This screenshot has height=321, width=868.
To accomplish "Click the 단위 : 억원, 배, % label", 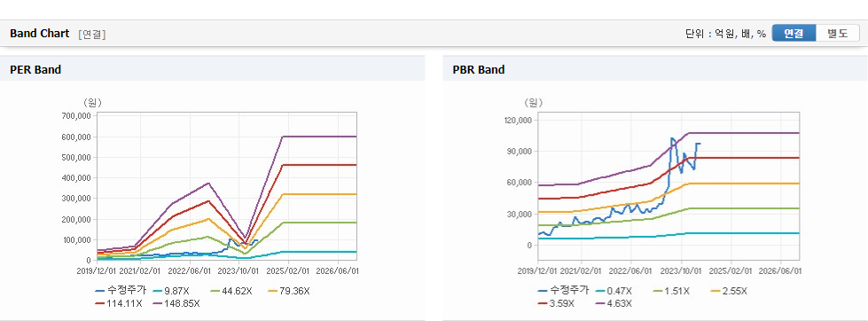I will pyautogui.click(x=725, y=34).
